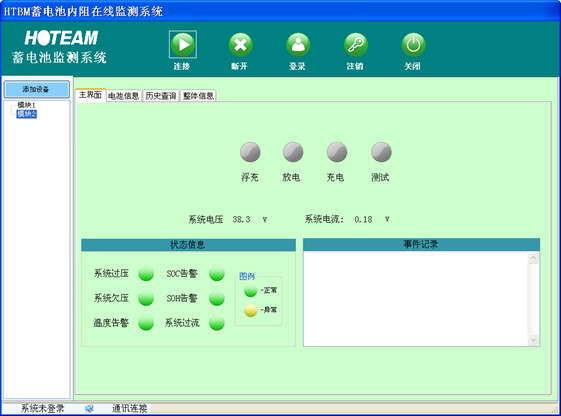Click the 充电 charge indicator lamp
Image resolution: width=561 pixels, height=416 pixels.
pyautogui.click(x=337, y=152)
